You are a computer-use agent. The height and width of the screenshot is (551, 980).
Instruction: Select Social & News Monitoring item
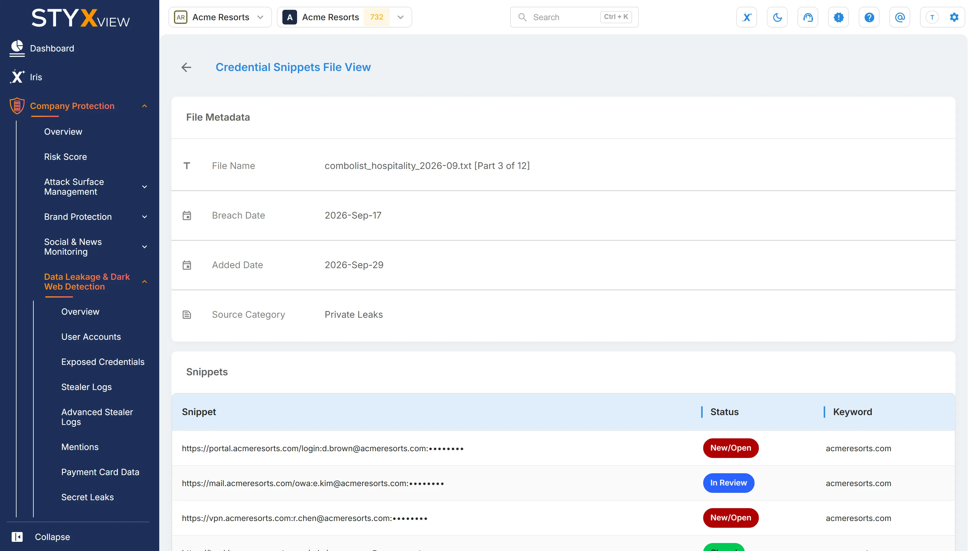(x=73, y=247)
